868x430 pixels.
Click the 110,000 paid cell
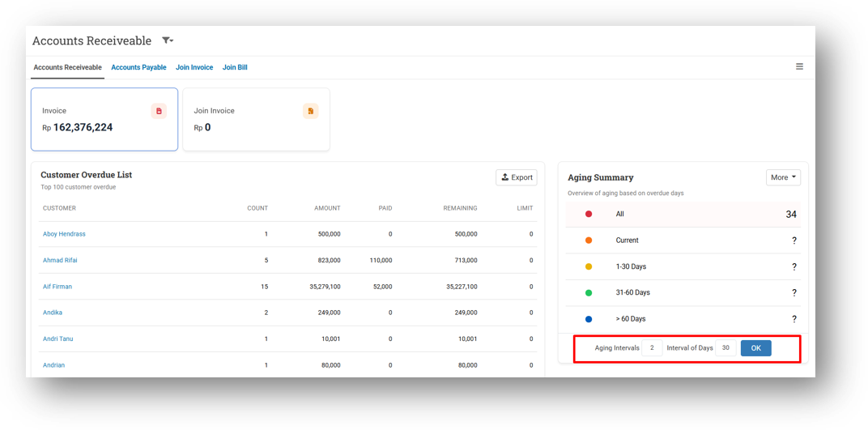[x=381, y=260]
